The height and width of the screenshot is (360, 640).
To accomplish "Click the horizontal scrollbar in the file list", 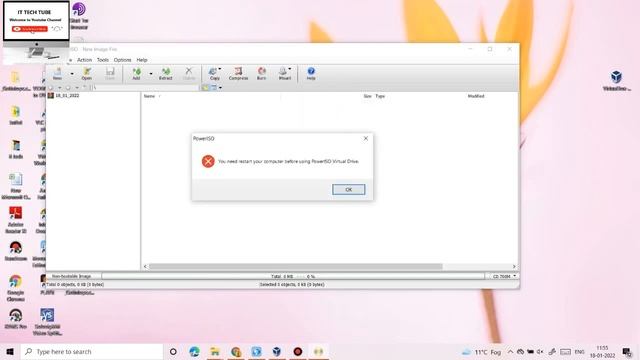I will 296,267.
